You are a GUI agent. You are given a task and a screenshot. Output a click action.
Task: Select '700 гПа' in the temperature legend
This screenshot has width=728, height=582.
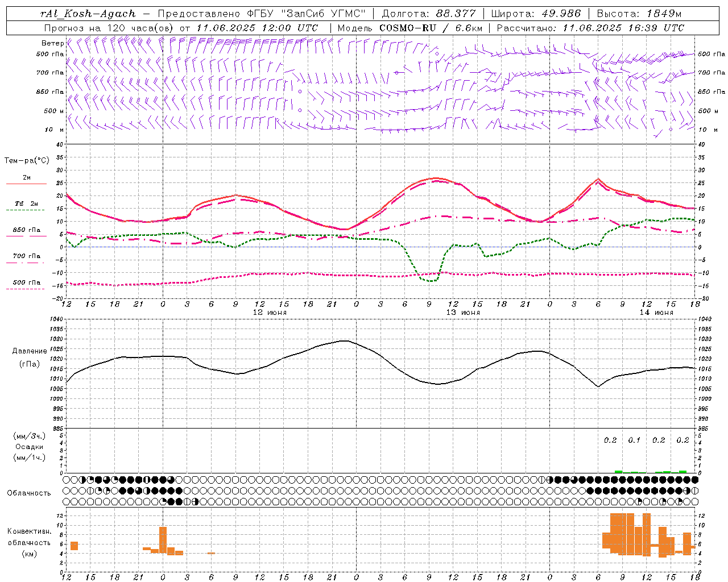27,256
